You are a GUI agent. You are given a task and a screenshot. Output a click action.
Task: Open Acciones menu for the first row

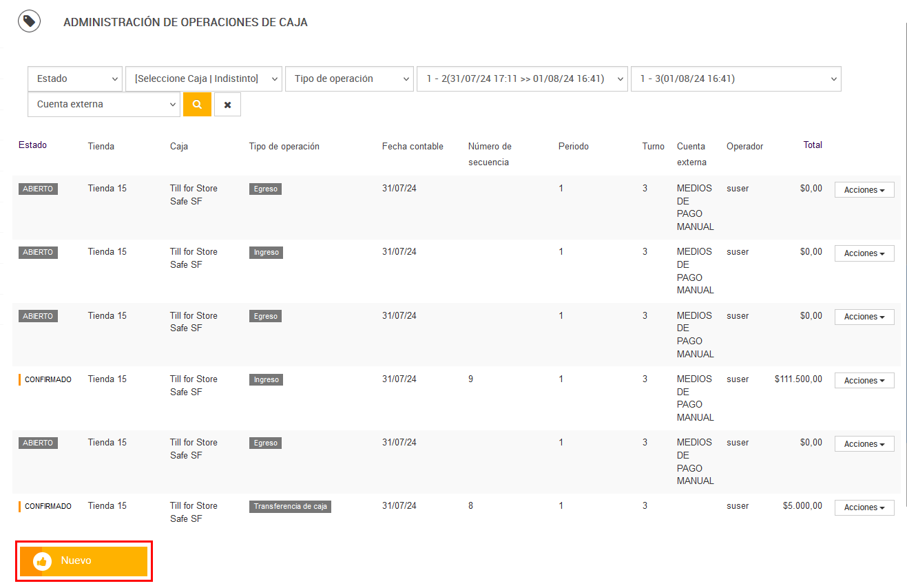click(x=864, y=190)
